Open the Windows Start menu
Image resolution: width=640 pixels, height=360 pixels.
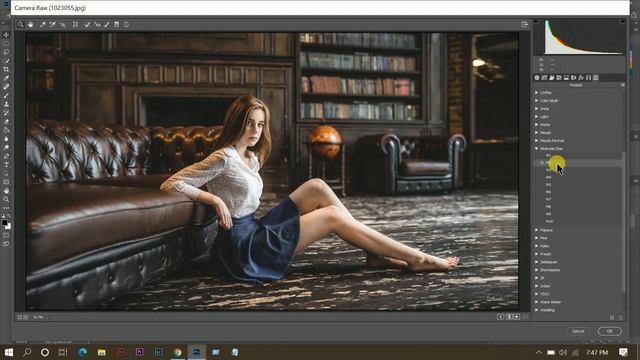[8, 352]
